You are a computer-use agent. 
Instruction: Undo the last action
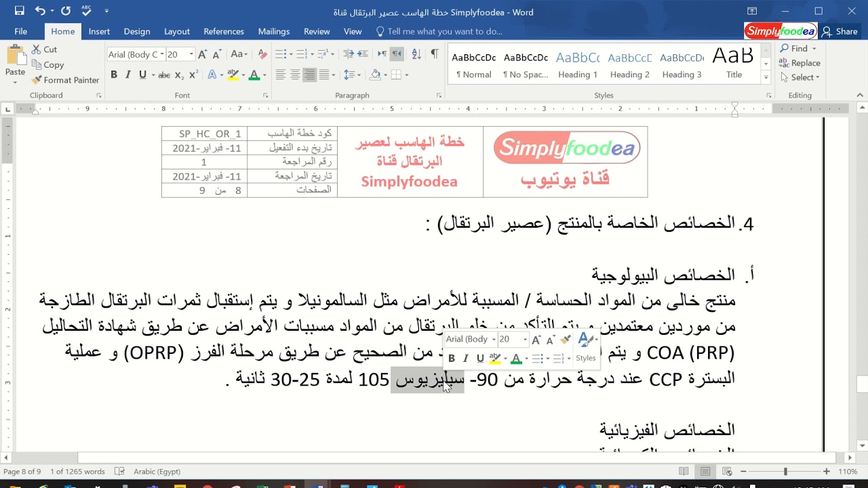pos(40,12)
